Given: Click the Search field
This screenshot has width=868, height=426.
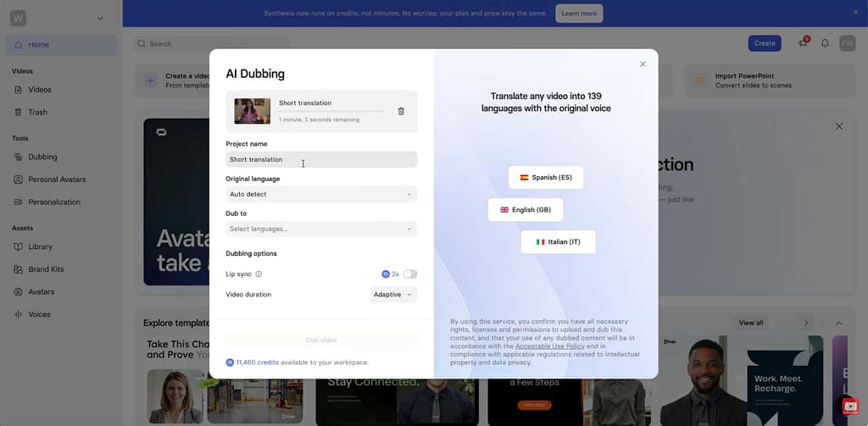Looking at the screenshot, I should (211, 44).
